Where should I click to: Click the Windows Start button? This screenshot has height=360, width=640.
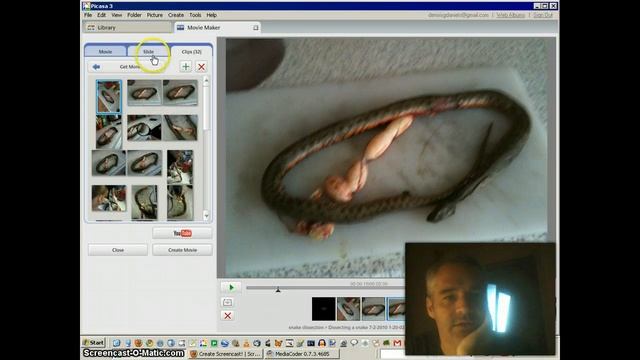93,343
